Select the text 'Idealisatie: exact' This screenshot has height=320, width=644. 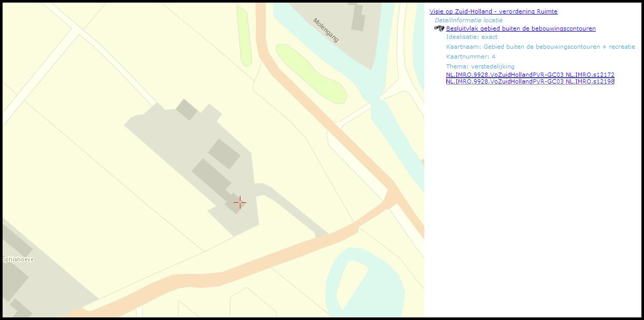tap(471, 37)
